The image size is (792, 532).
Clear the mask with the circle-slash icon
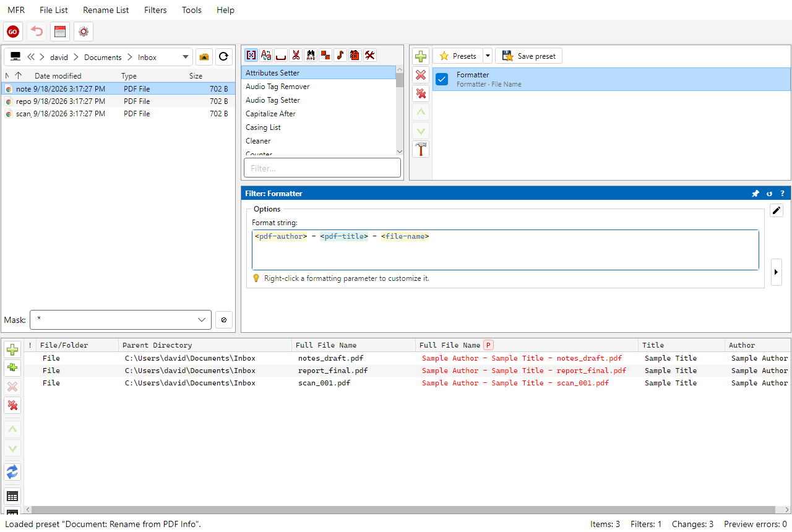click(224, 320)
